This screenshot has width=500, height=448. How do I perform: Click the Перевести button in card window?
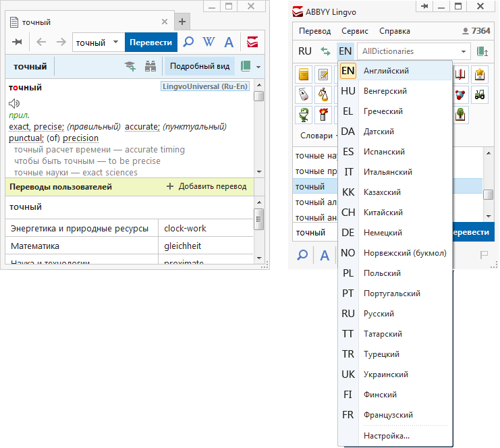pyautogui.click(x=150, y=42)
